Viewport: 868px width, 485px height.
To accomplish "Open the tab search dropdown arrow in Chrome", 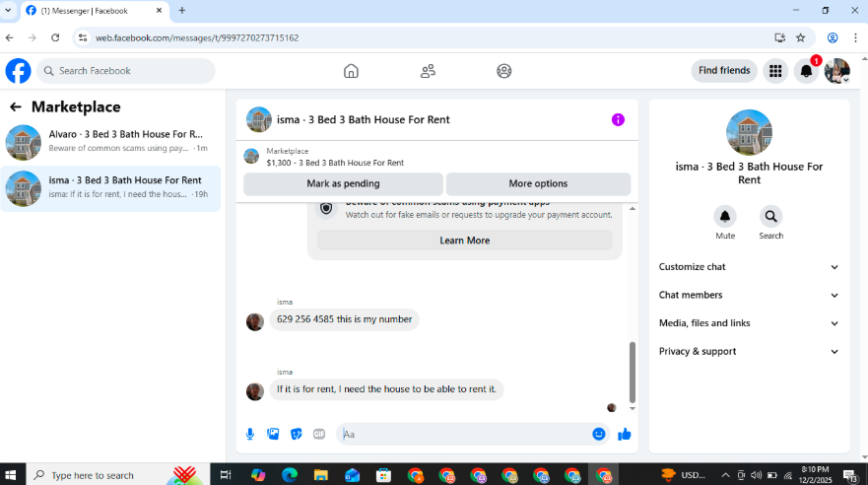I will (8, 11).
